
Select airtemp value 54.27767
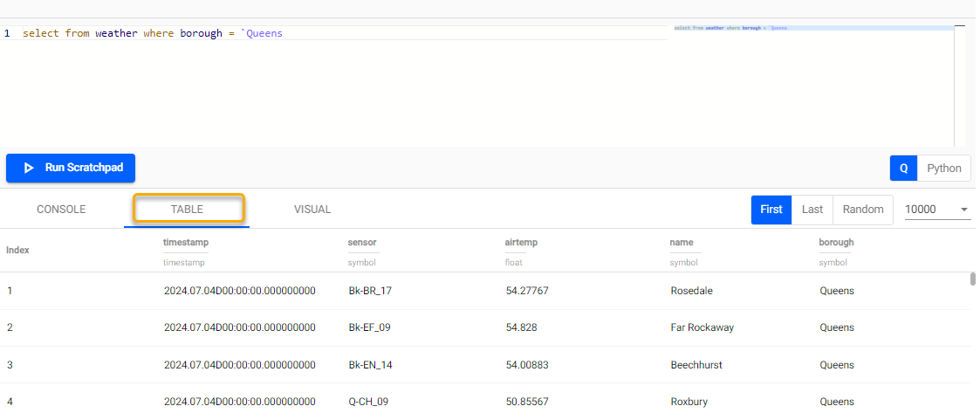click(x=527, y=291)
